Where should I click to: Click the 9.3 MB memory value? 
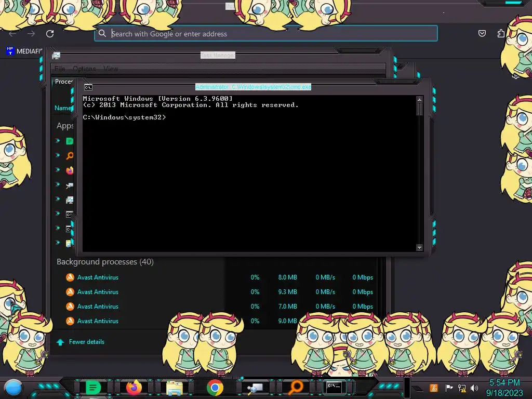click(287, 292)
